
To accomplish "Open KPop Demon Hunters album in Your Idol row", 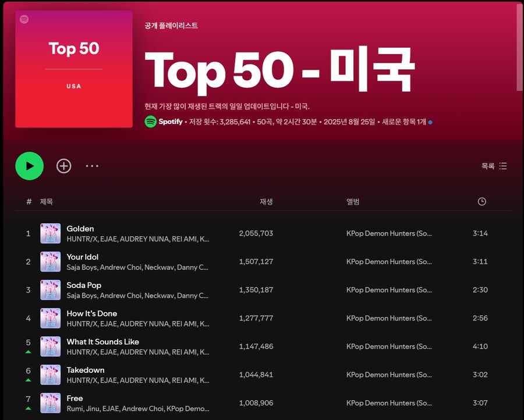I will click(389, 262).
